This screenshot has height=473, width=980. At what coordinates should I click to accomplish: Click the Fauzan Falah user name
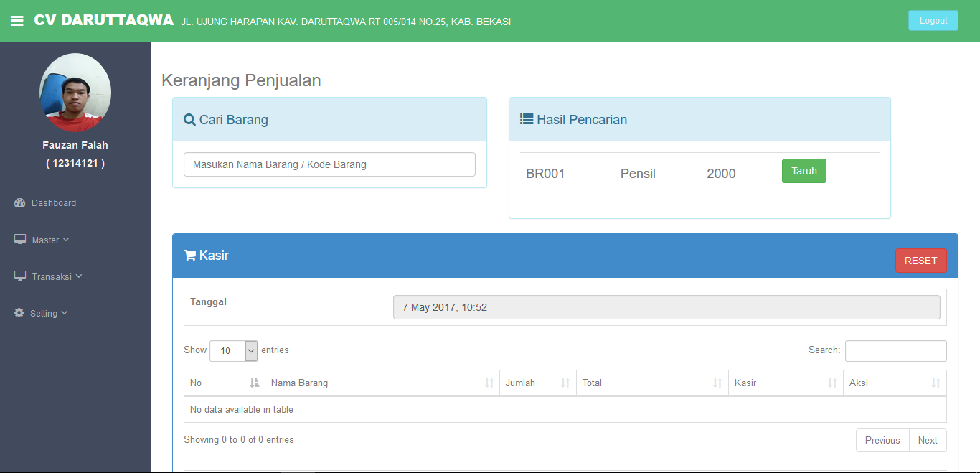pyautogui.click(x=75, y=145)
